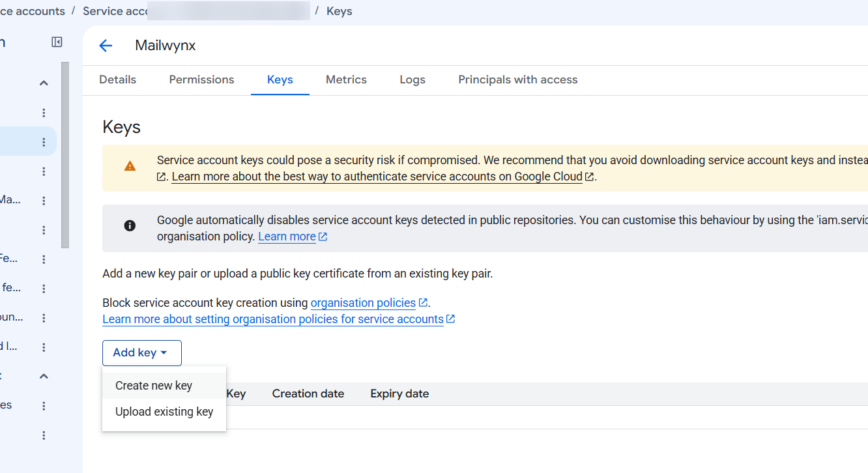Open the three-dot menu for the 'es' sidebar row
This screenshot has width=868, height=473.
pos(44,406)
